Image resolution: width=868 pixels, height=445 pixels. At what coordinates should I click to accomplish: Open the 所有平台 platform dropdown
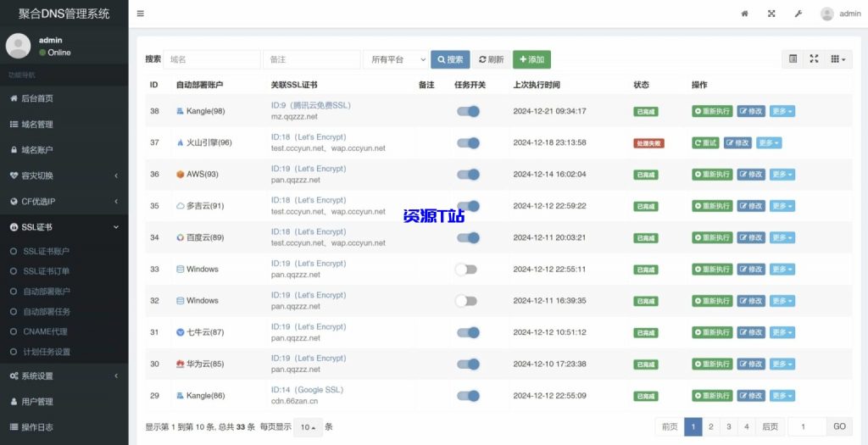point(396,59)
